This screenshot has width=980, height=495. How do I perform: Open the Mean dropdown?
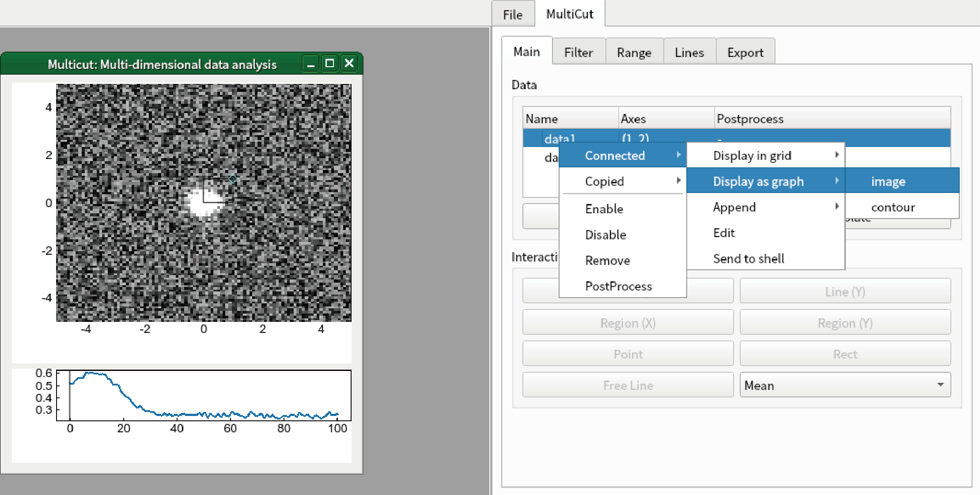tap(845, 385)
